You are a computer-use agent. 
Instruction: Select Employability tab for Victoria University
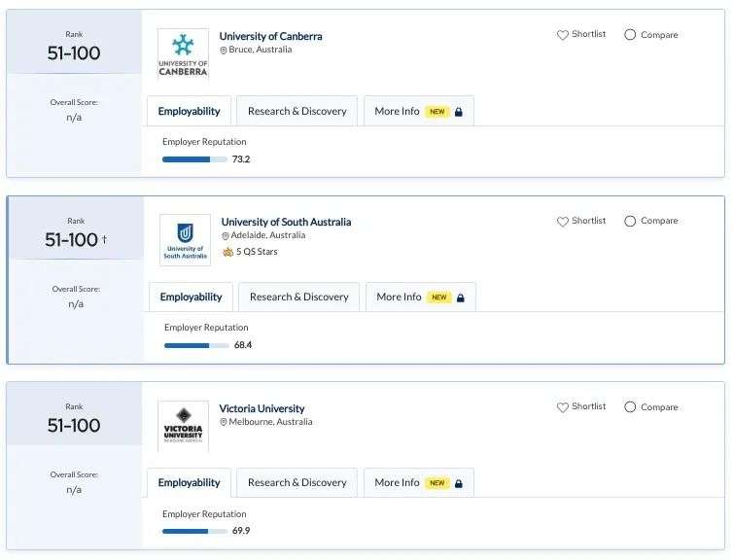click(189, 482)
